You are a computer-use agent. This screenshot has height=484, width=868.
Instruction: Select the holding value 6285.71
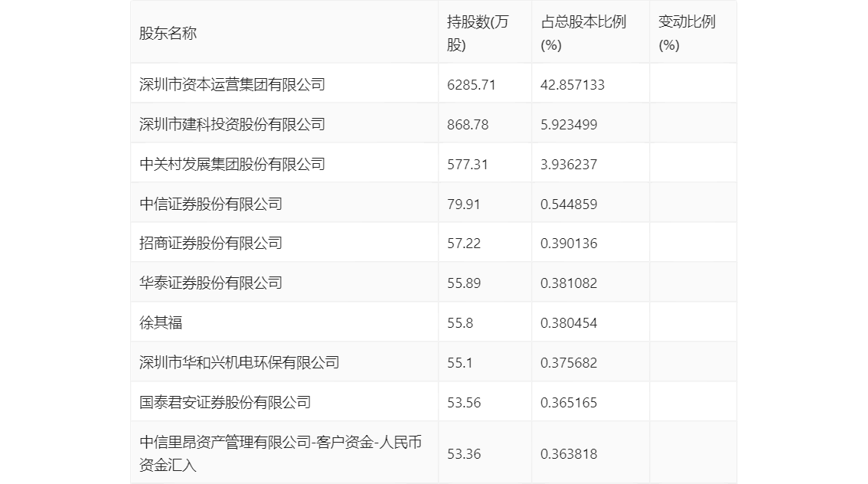coord(471,85)
